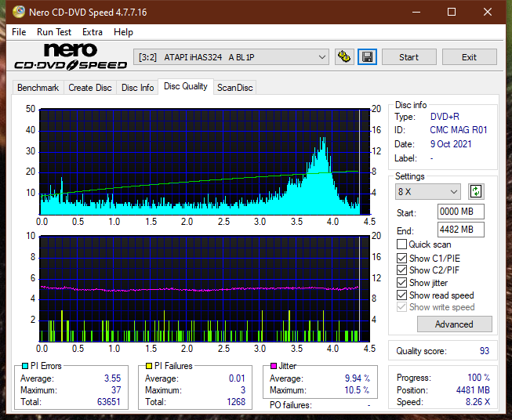
Task: Enable the Quick scan checkbox
Action: [x=401, y=244]
